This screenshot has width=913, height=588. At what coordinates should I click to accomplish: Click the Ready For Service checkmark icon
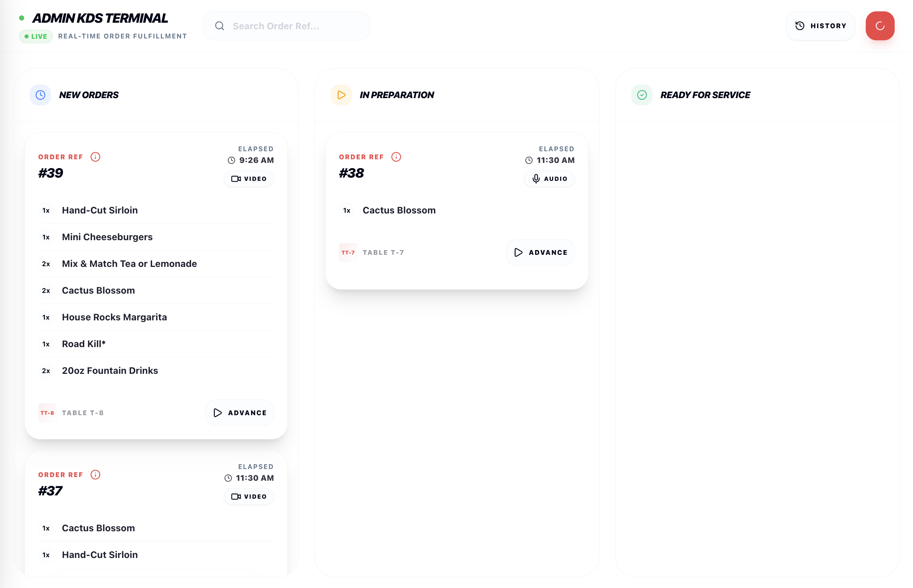[642, 95]
